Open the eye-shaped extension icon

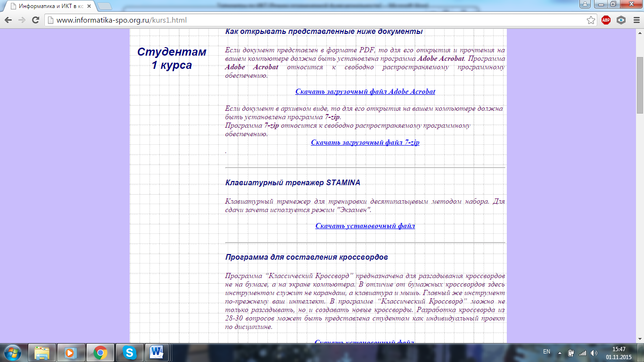click(x=621, y=20)
